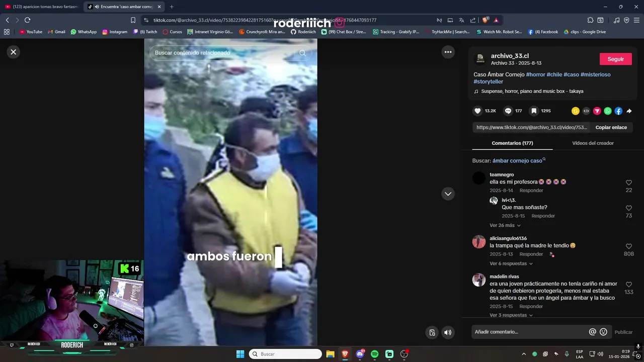
Task: Open the archivo_33.cl profile name
Action: (x=510, y=56)
